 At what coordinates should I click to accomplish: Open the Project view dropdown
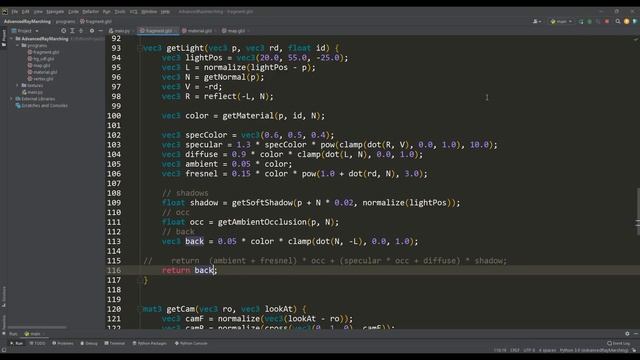pyautogui.click(x=25, y=31)
